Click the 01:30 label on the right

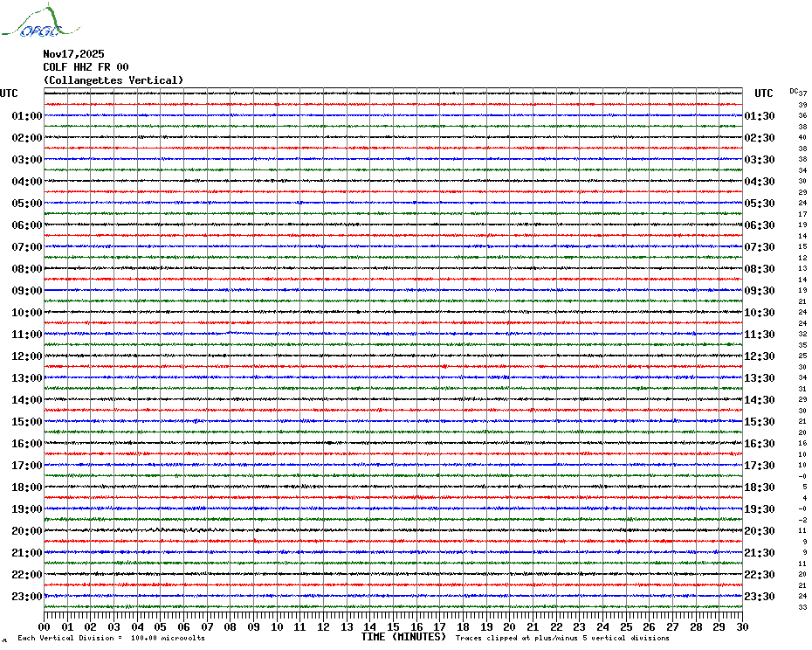tap(760, 115)
